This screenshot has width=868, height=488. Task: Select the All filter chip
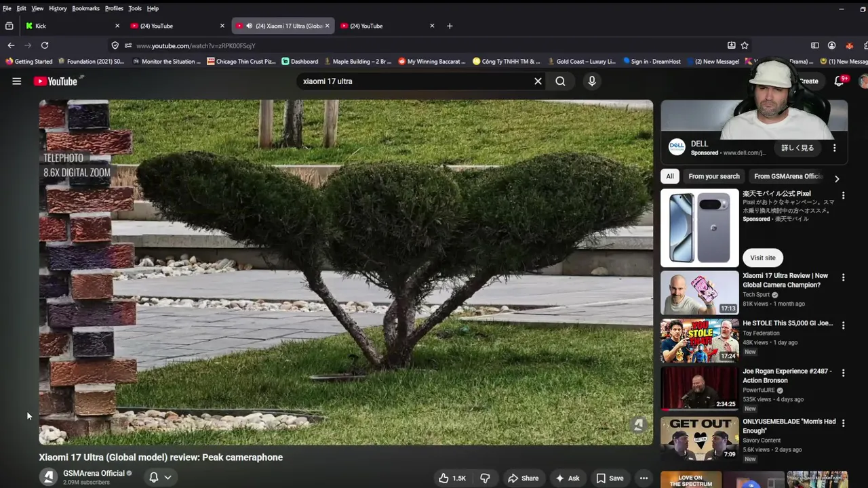pos(670,176)
